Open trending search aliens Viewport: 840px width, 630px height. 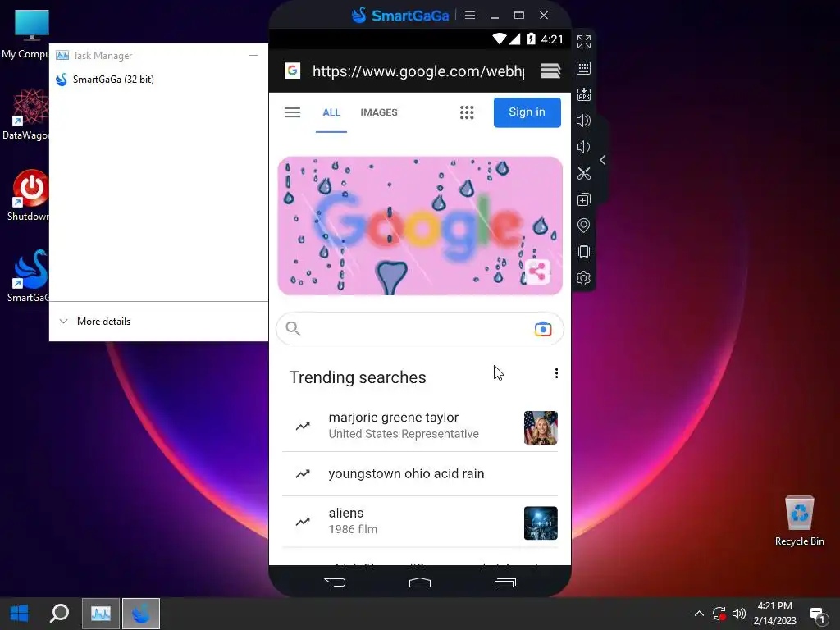pos(420,521)
